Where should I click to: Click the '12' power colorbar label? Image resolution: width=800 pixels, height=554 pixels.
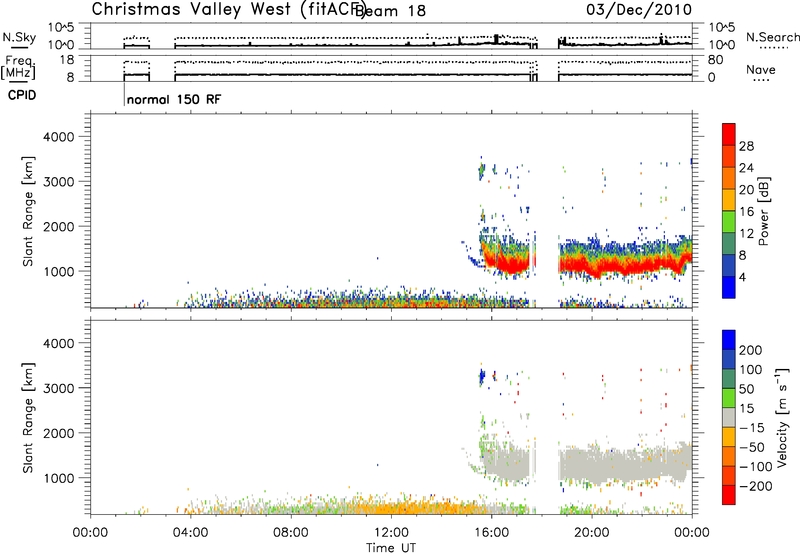[746, 234]
